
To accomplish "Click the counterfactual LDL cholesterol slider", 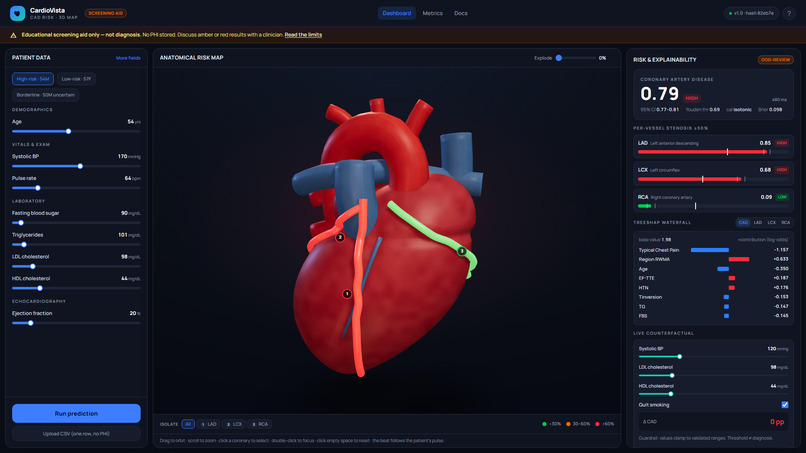I will tap(713, 375).
